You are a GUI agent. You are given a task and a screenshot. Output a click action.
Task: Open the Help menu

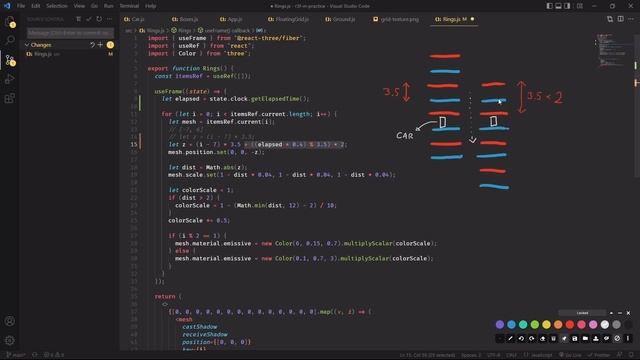[x=151, y=6]
